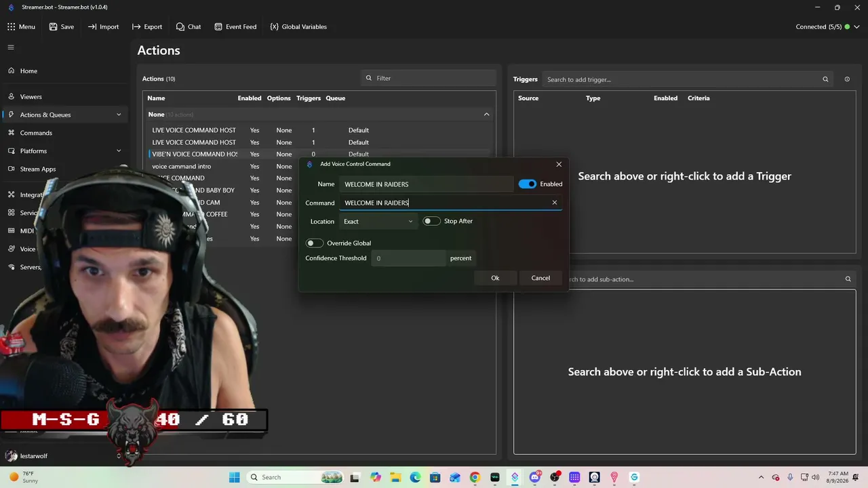Expand the lestarwolf account chevron
Viewport: 868px width, 488px height.
[119, 456]
